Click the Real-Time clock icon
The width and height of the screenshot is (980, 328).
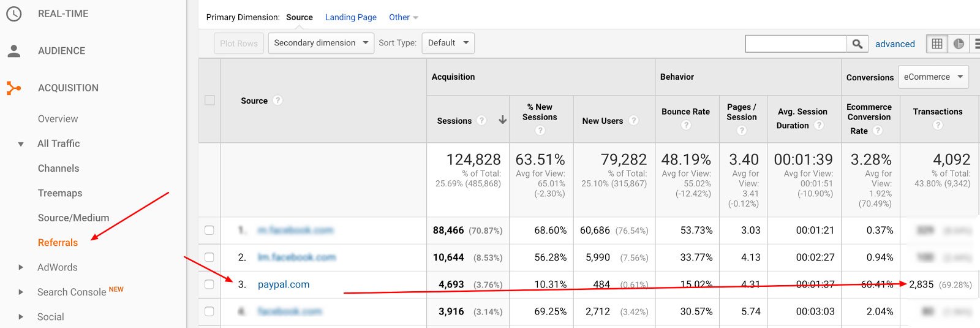(x=13, y=13)
